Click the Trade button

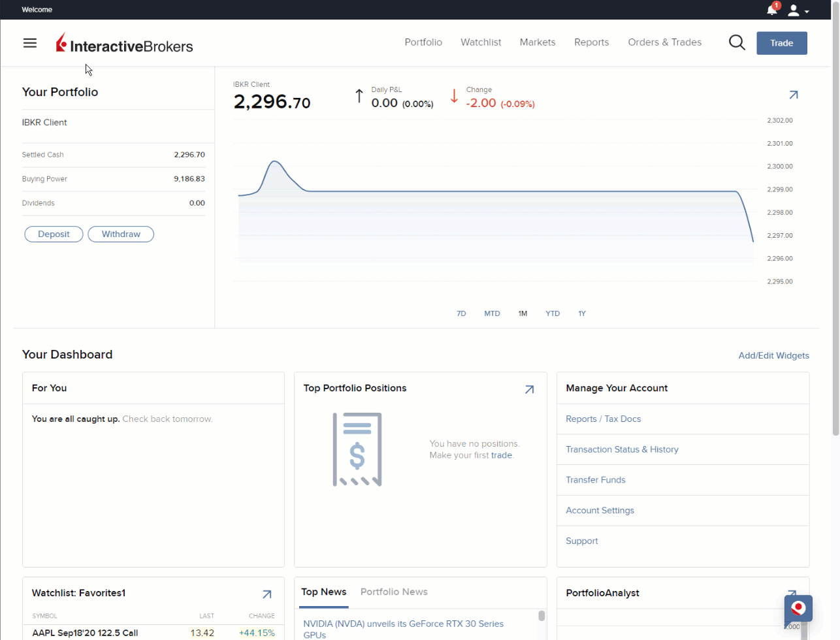[781, 42]
